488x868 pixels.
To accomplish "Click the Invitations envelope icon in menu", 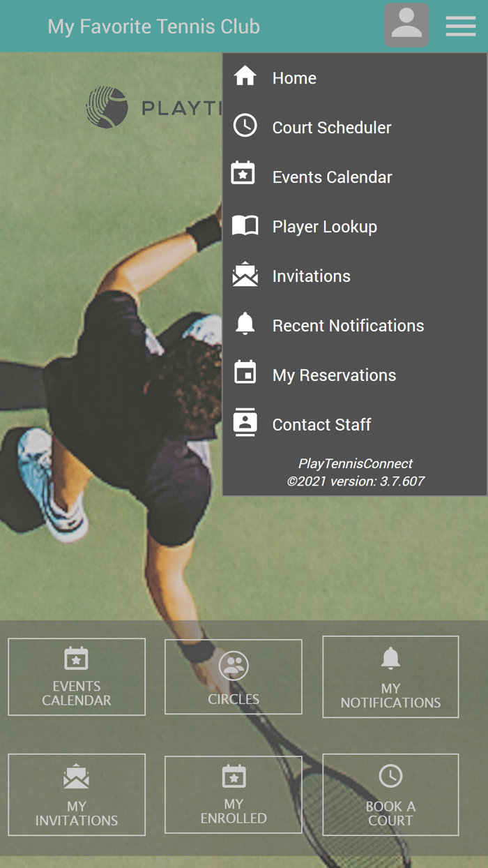I will tap(245, 274).
